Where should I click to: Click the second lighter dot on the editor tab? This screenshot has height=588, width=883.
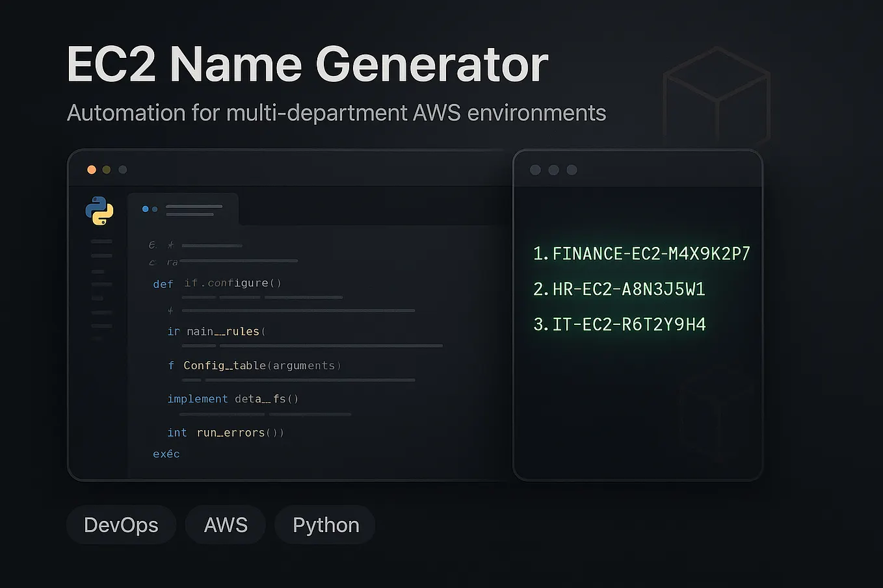(x=155, y=209)
